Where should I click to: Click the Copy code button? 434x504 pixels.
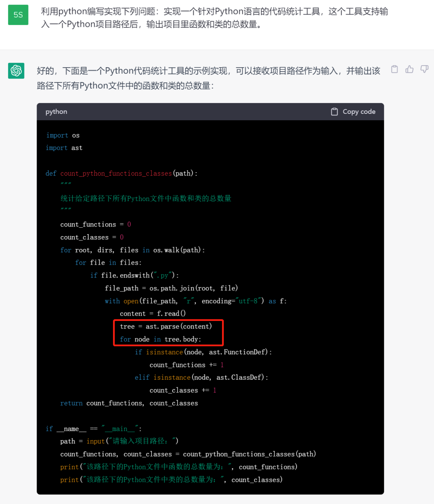(x=353, y=112)
